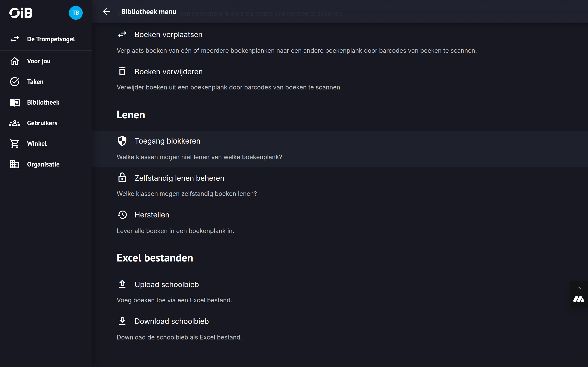This screenshot has width=588, height=367.
Task: Click the upload icon for Upload schoolbieb
Action: coord(122,284)
